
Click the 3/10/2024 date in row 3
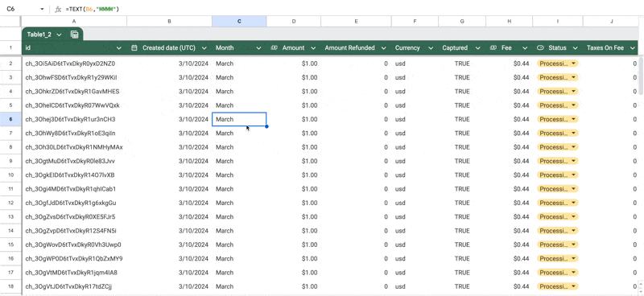tap(169, 77)
